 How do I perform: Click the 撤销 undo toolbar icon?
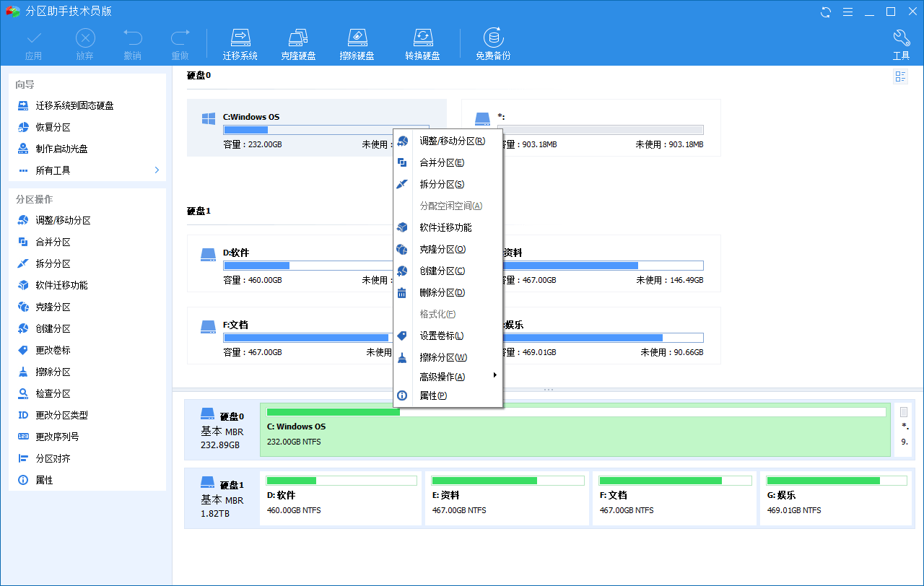click(x=132, y=44)
